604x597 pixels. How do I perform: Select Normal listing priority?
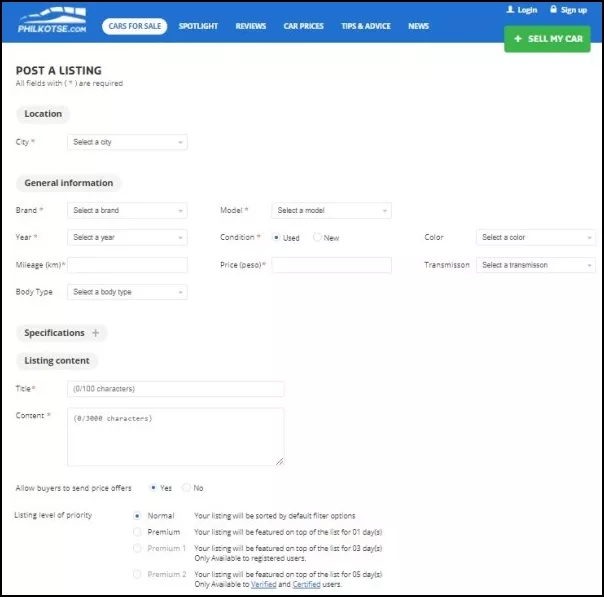(137, 515)
